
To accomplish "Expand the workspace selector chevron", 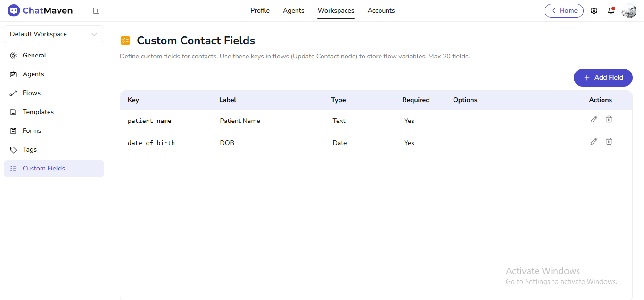I will (x=93, y=34).
